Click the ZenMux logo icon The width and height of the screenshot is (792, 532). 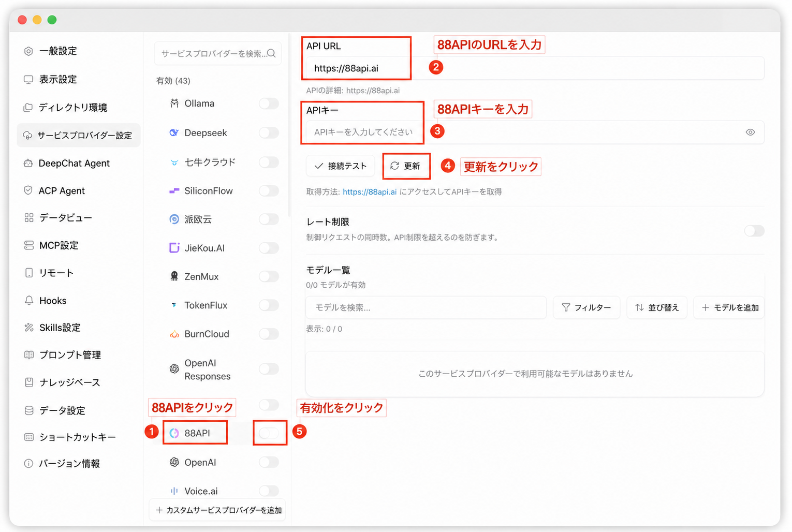174,276
